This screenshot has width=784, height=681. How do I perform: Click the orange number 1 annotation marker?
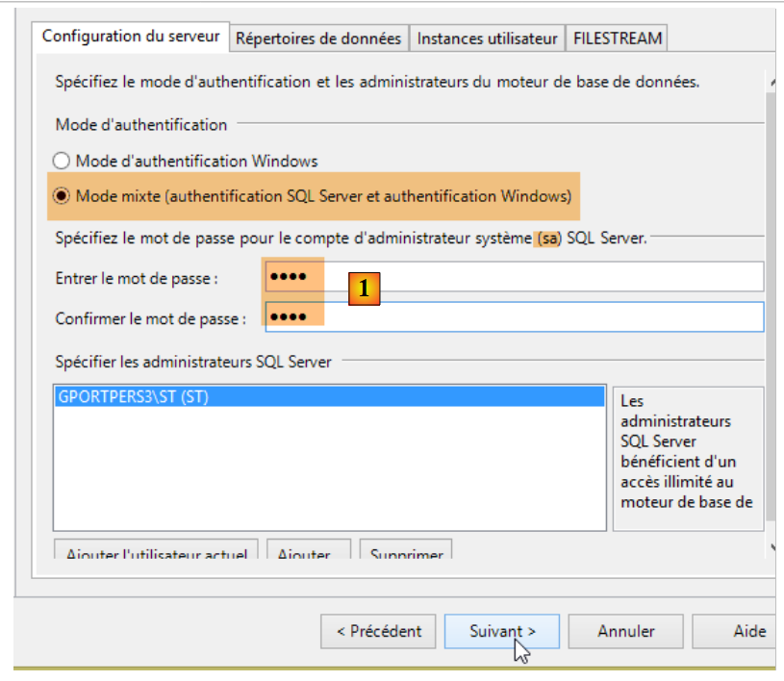point(365,289)
